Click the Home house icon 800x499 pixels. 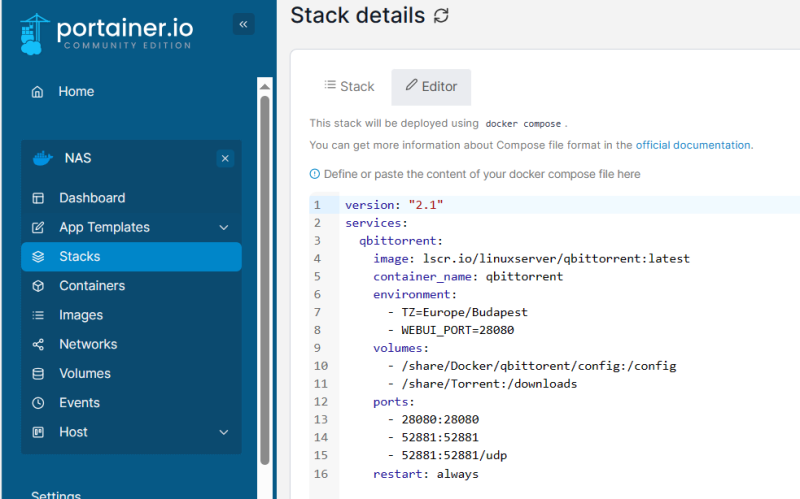click(x=37, y=92)
